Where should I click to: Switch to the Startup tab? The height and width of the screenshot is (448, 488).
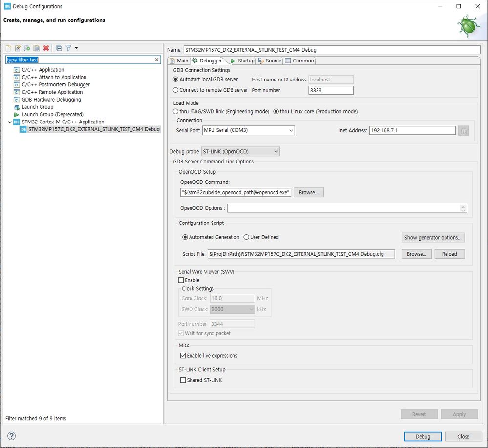click(x=242, y=61)
